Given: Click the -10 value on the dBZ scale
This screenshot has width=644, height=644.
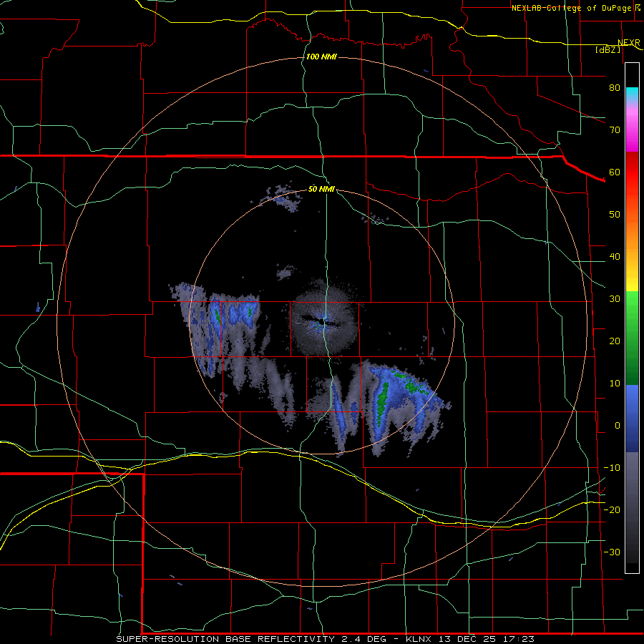Looking at the screenshot, I should 612,468.
